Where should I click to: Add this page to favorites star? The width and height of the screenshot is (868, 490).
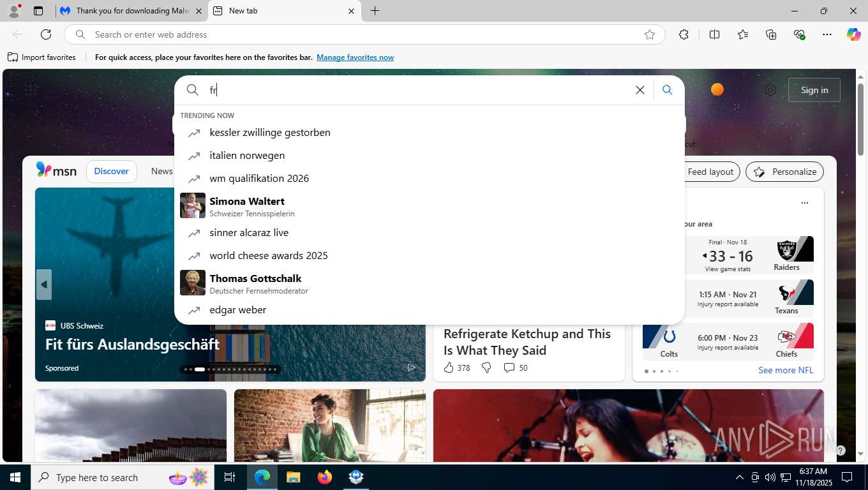pos(650,34)
